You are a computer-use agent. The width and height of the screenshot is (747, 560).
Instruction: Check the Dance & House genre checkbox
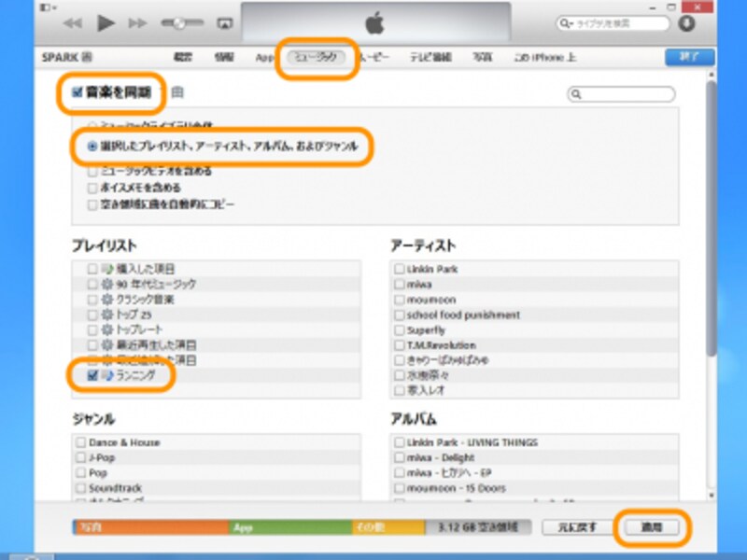click(x=81, y=442)
